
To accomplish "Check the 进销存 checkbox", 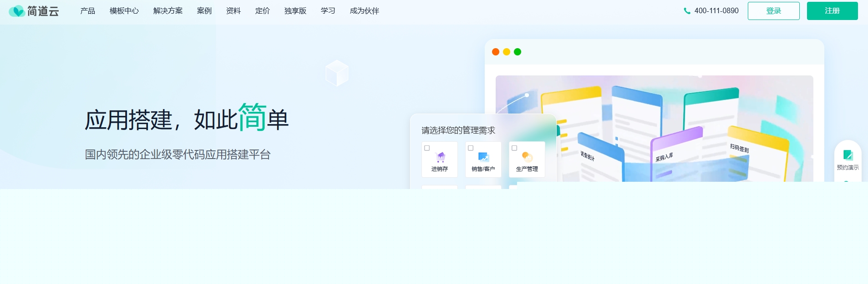I will click(427, 148).
